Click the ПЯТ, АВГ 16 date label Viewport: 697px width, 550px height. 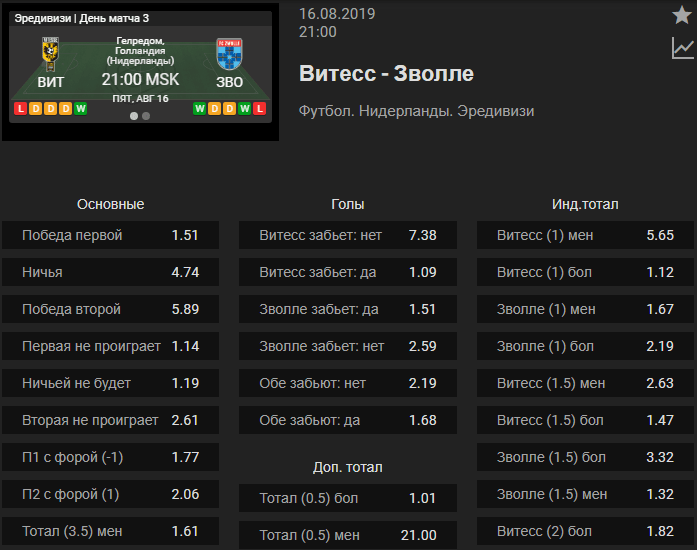(140, 98)
